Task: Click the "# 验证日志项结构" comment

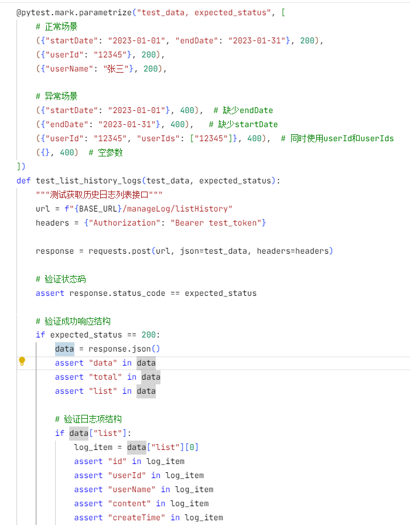Action: coord(88,419)
